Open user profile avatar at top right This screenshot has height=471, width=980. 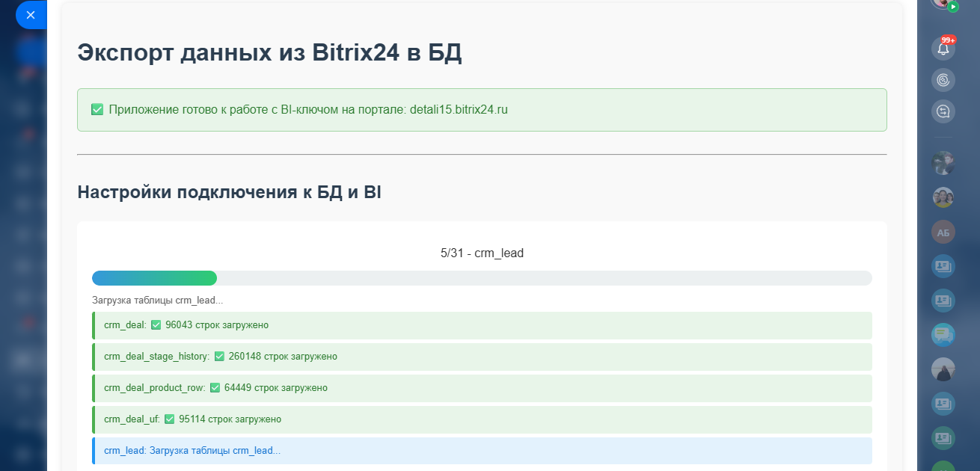tap(943, 2)
